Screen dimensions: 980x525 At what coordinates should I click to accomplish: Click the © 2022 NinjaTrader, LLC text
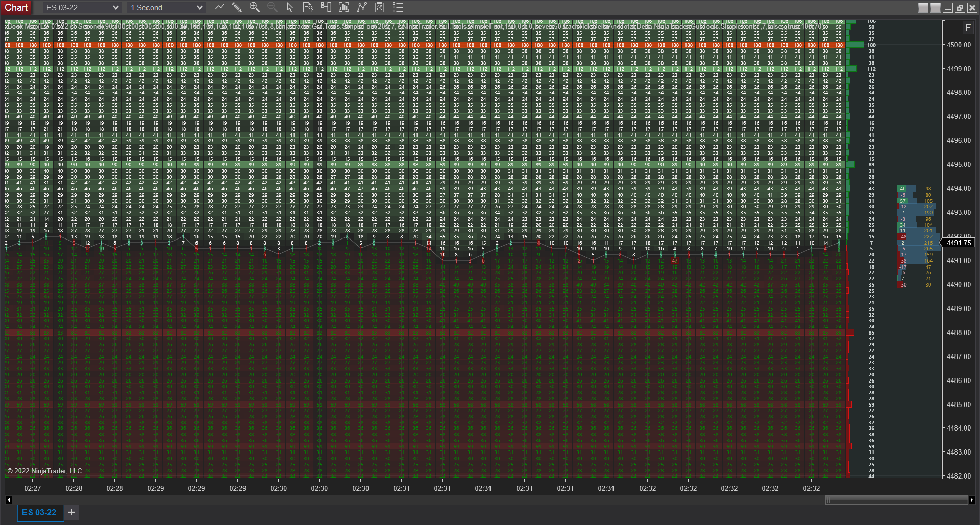tap(44, 471)
